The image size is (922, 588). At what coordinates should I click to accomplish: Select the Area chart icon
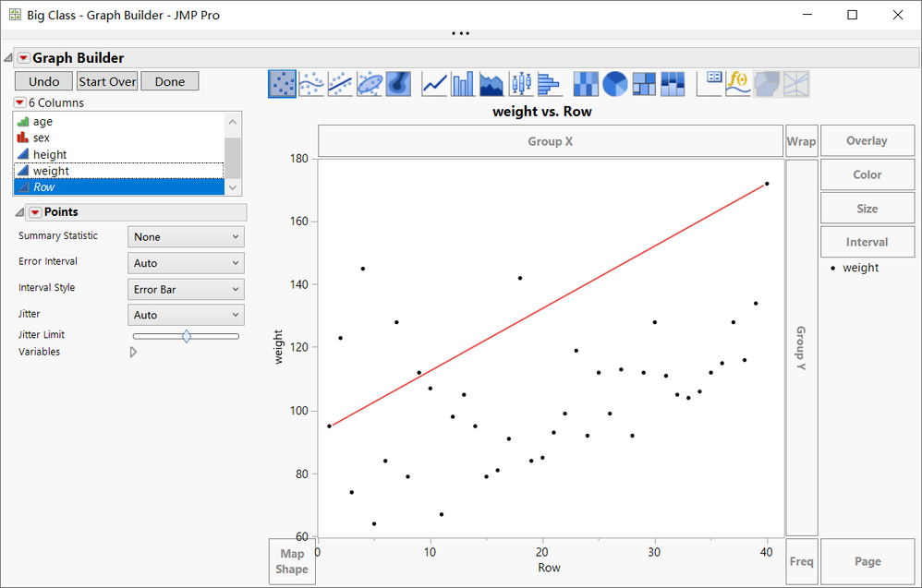[x=491, y=83]
